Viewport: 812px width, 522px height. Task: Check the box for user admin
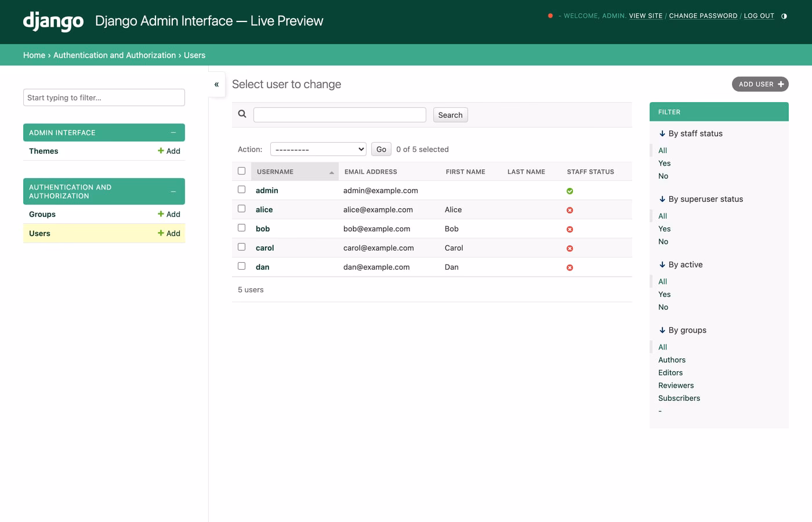tap(242, 190)
